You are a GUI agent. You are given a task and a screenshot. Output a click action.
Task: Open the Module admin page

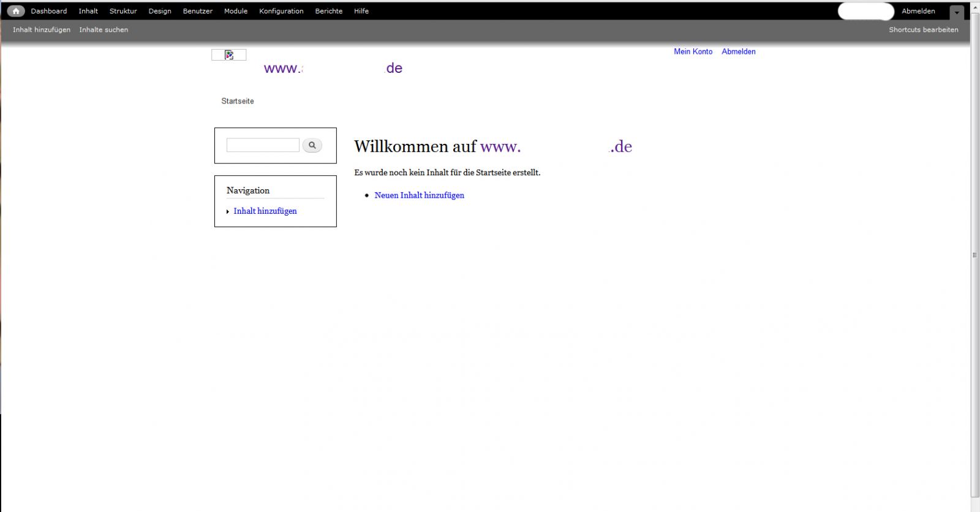click(x=236, y=11)
